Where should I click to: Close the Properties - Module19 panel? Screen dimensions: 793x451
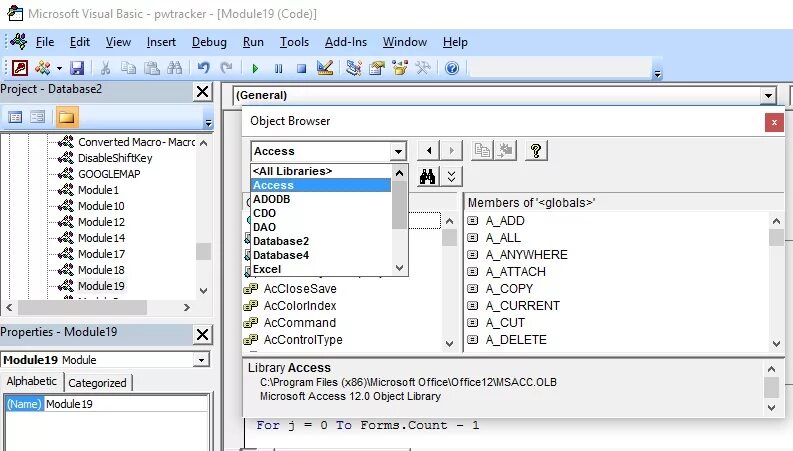pyautogui.click(x=202, y=334)
